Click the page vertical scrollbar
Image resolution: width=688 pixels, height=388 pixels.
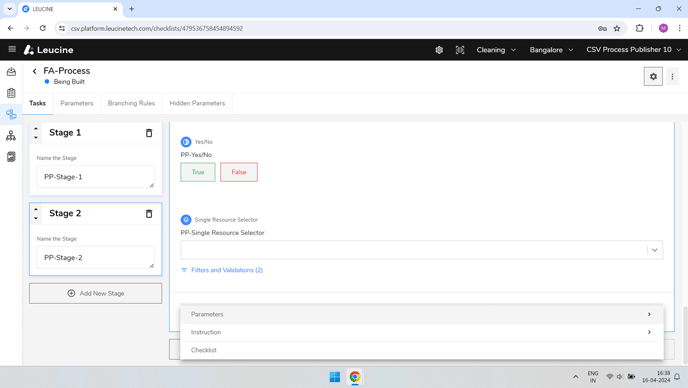[x=685, y=335]
